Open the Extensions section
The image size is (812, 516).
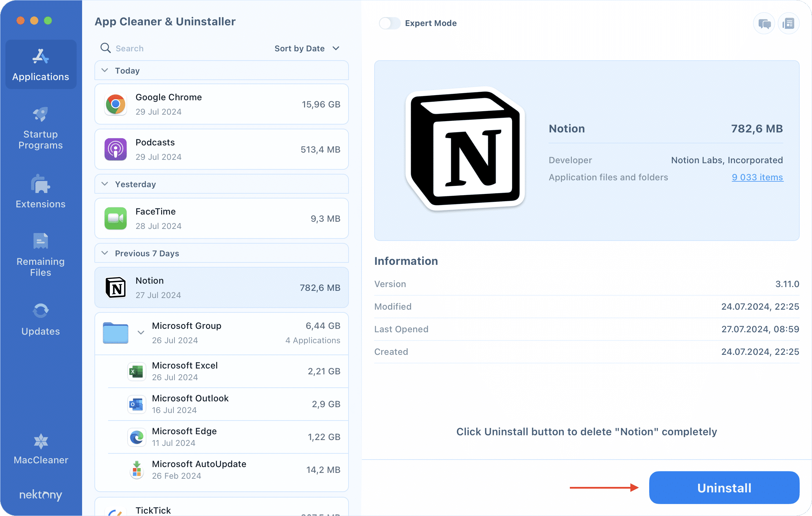(40, 192)
